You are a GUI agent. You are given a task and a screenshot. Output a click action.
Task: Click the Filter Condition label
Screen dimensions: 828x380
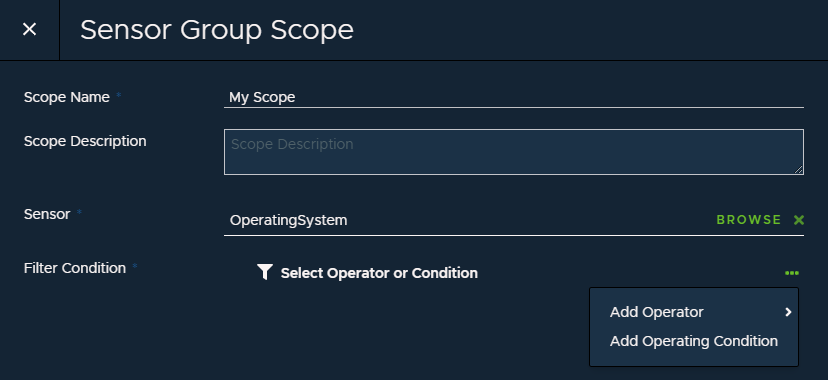tap(75, 268)
